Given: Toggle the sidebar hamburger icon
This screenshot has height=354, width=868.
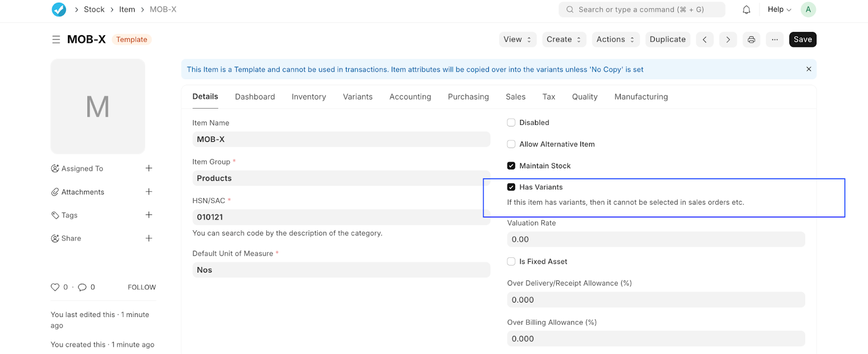Looking at the screenshot, I should (x=56, y=40).
